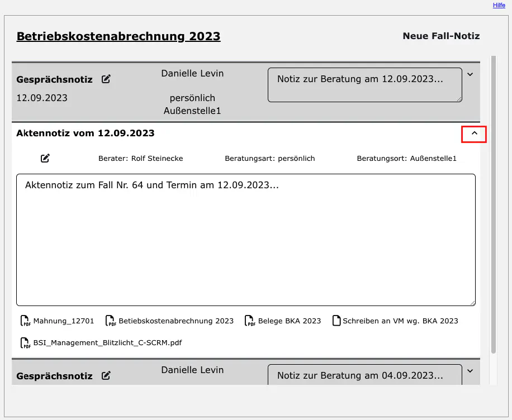512x420 pixels.
Task: Open the Mahnung_12701 PDF icon
Action: pyautogui.click(x=26, y=321)
